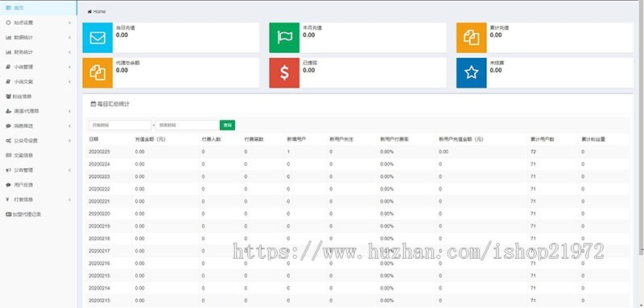Click calendar icon beside 每日汇总统计

pos(93,105)
